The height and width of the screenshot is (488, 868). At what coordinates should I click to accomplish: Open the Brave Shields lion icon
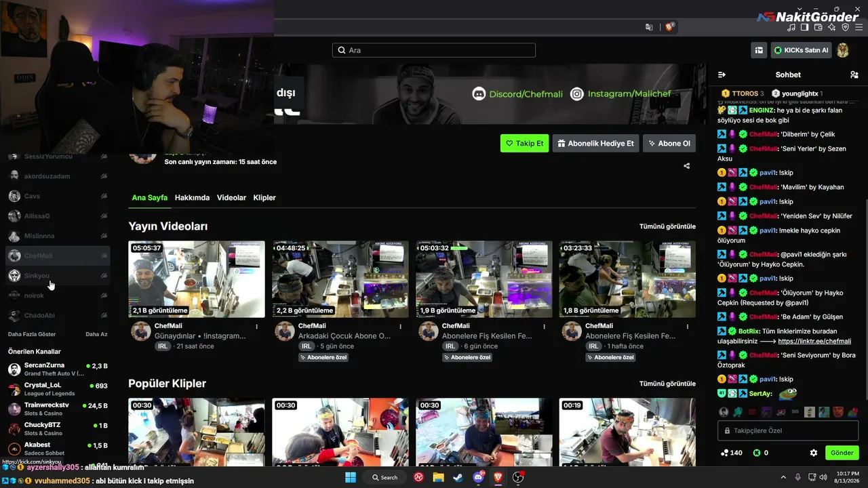coord(669,27)
